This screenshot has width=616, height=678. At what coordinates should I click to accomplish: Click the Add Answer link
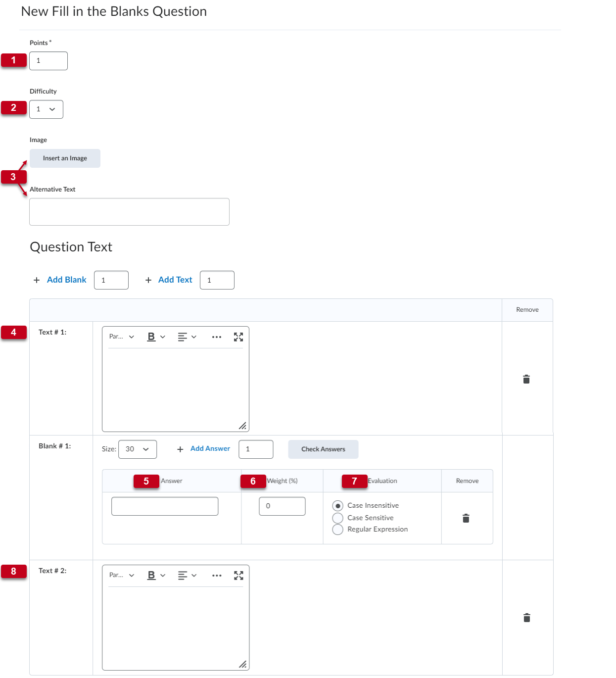(x=210, y=449)
